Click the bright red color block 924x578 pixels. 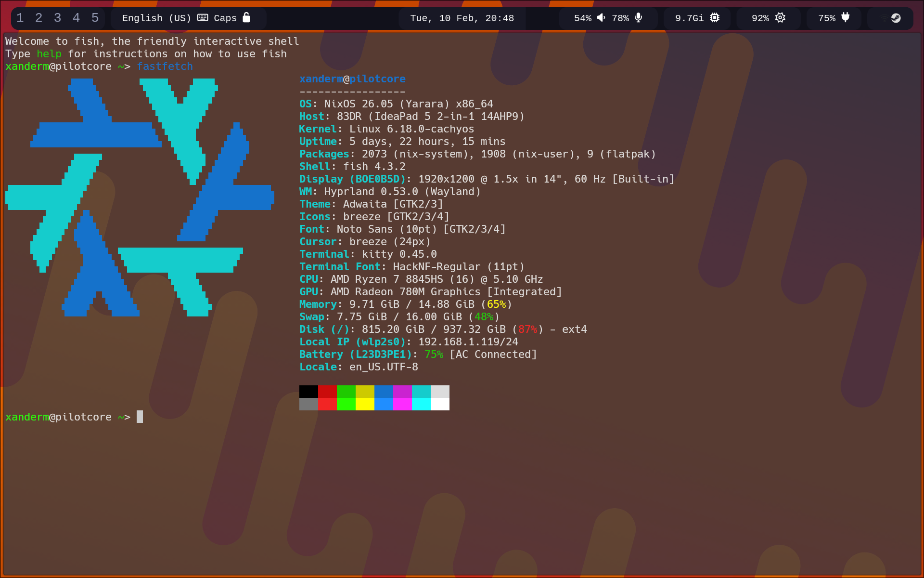tap(327, 404)
